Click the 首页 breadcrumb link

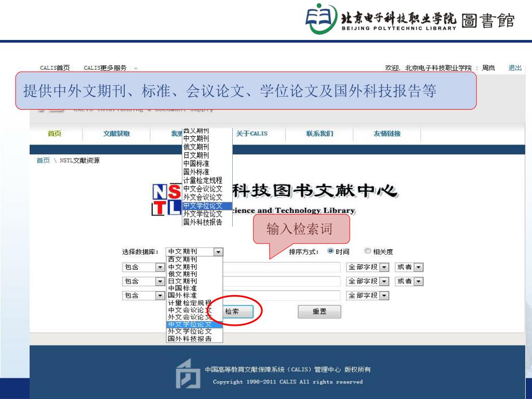pyautogui.click(x=43, y=161)
